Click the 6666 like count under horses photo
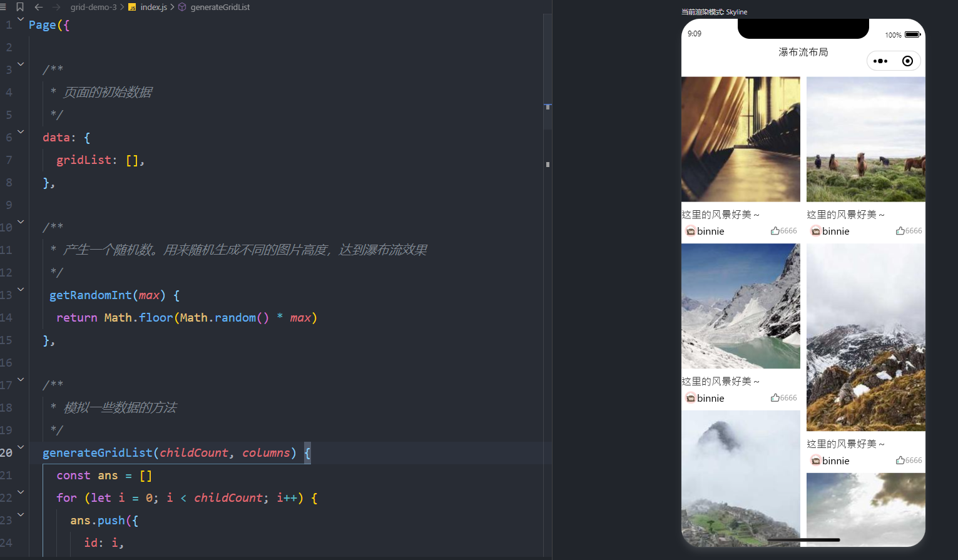Viewport: 958px width, 560px height. [914, 231]
